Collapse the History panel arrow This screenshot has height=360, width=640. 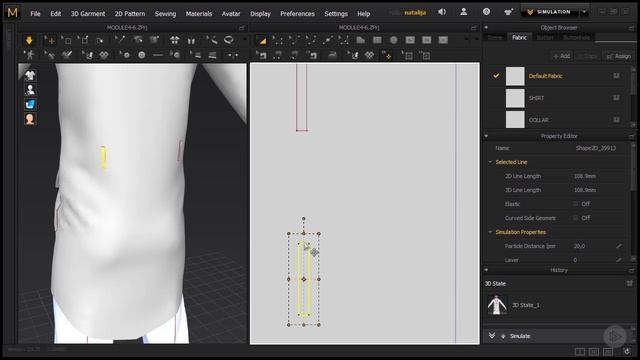486,270
